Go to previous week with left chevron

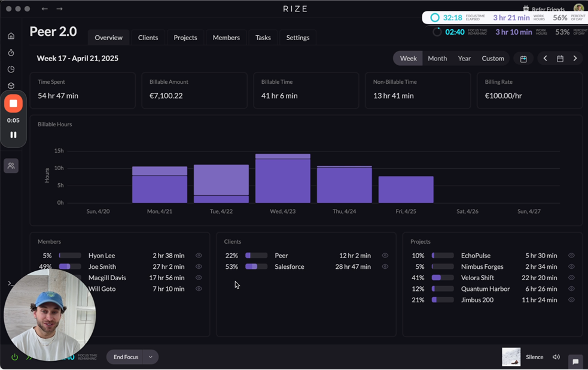[x=546, y=59]
